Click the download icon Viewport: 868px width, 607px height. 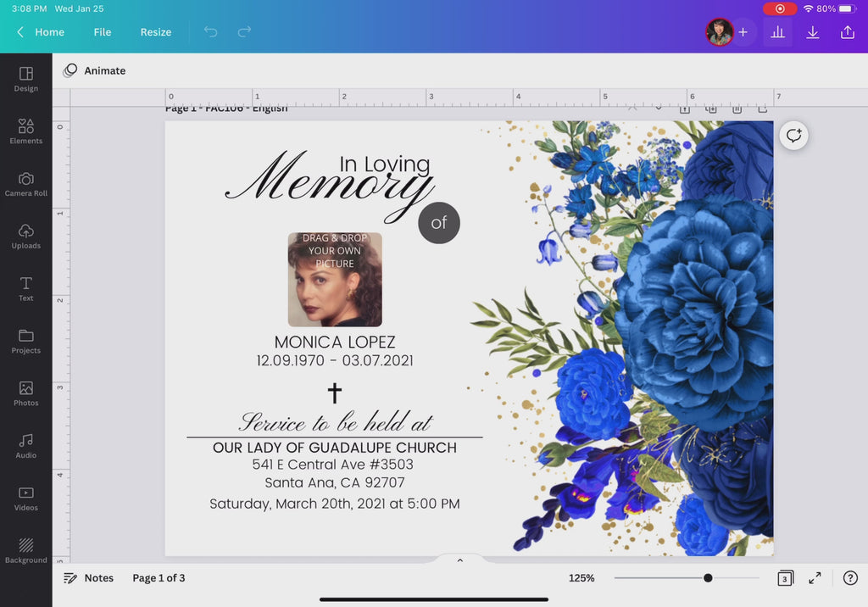coord(812,32)
